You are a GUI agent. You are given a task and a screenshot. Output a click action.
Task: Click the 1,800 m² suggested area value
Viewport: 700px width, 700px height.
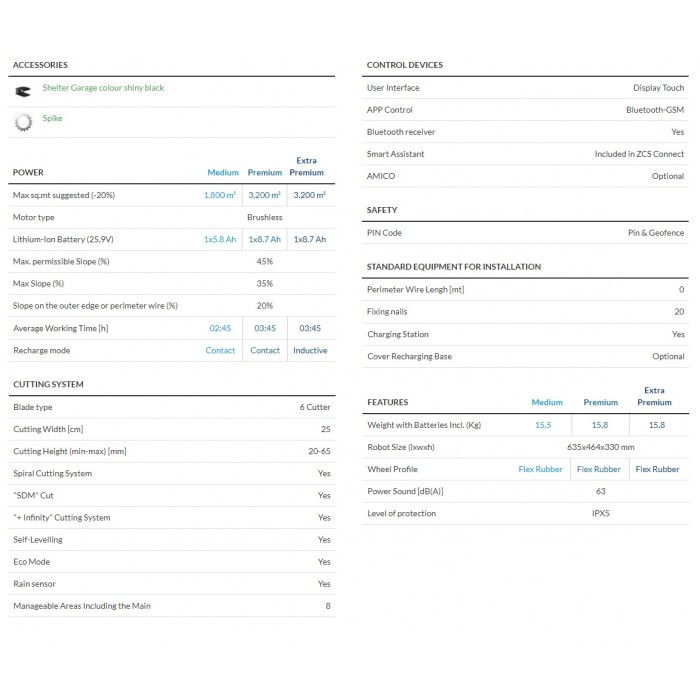(221, 195)
